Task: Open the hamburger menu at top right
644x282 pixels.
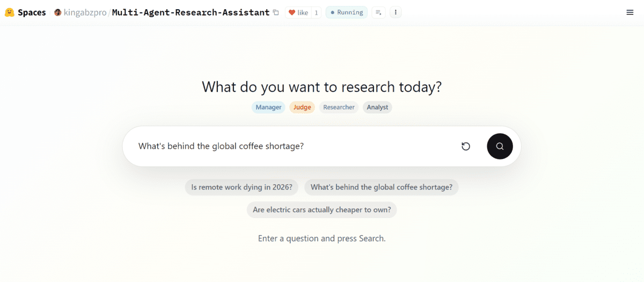Action: click(x=630, y=12)
